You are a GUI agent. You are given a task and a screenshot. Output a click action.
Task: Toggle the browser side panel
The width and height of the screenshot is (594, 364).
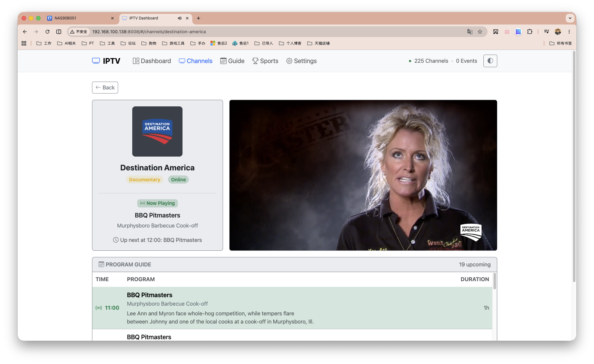(x=59, y=32)
